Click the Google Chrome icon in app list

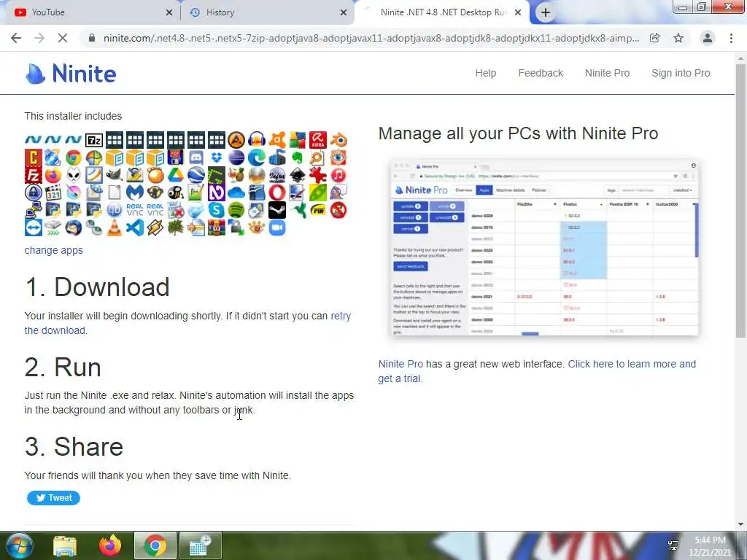[x=74, y=157]
